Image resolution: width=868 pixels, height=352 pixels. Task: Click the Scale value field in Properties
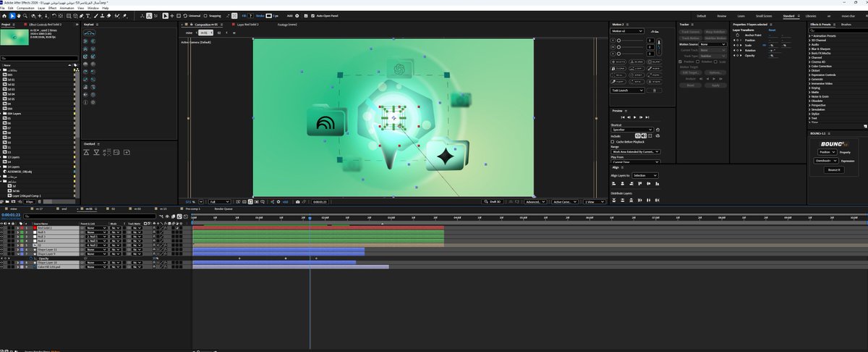click(x=773, y=45)
